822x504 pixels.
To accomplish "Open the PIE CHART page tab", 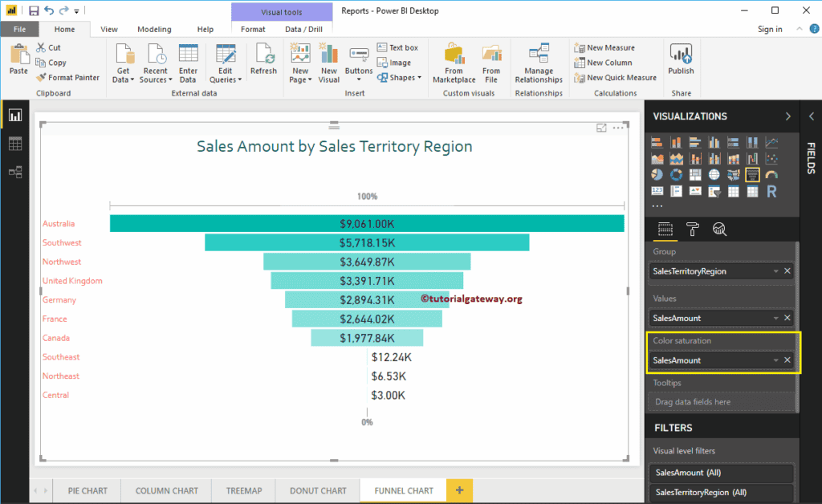I will pyautogui.click(x=86, y=490).
